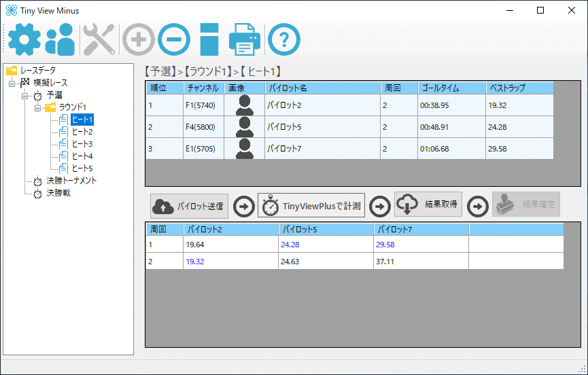The width and height of the screenshot is (588, 375).
Task: Click the パイロット名 column header
Action: point(322,88)
